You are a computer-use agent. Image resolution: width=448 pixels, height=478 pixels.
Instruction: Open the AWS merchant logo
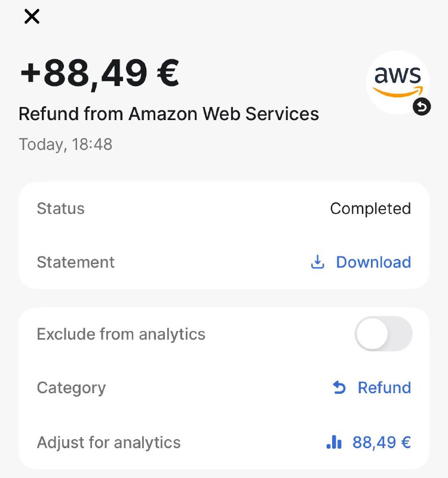click(398, 82)
